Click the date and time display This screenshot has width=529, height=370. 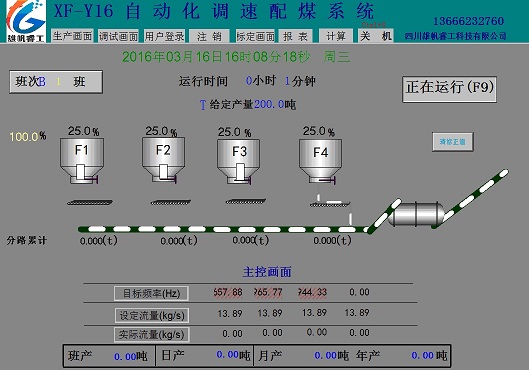pos(235,57)
